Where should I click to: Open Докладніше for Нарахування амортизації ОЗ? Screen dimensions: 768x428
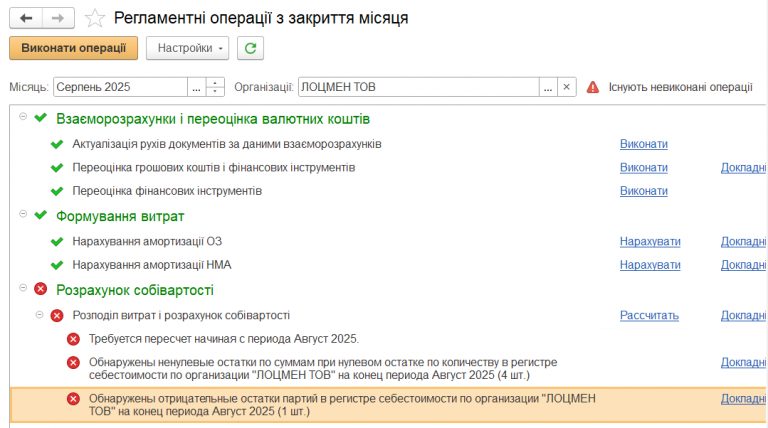pos(744,241)
